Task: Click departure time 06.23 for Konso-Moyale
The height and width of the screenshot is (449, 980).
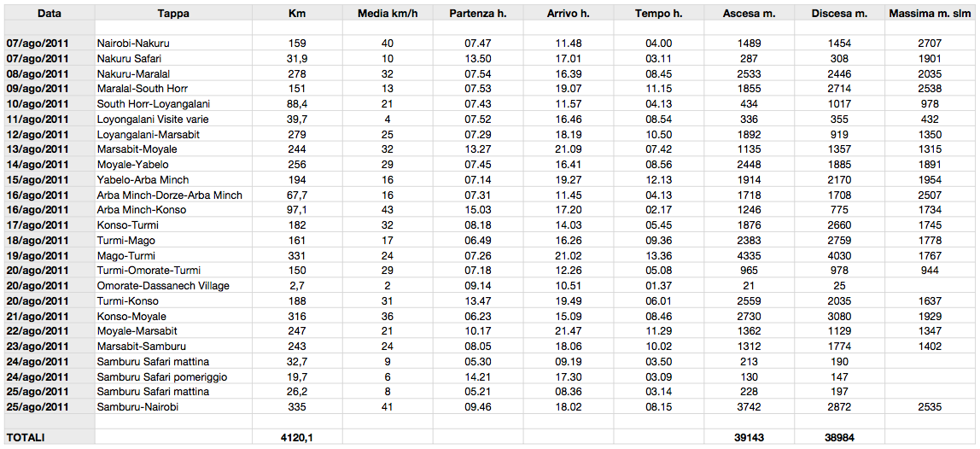Action: tap(478, 317)
